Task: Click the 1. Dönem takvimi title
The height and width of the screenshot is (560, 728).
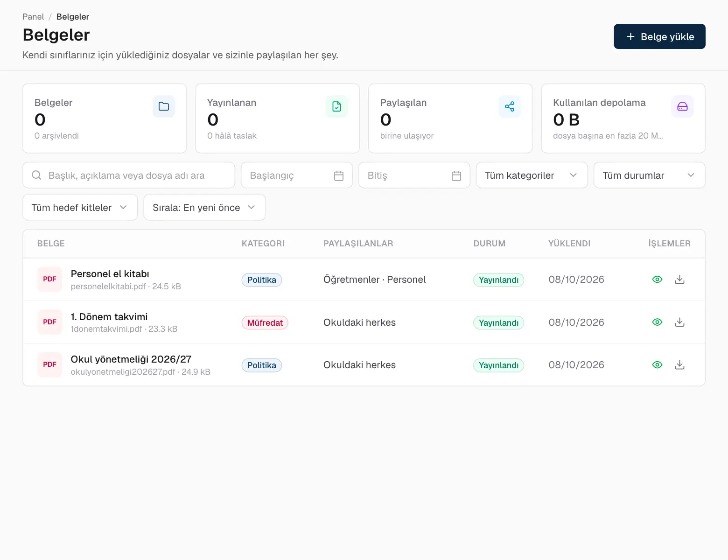Action: [x=109, y=317]
